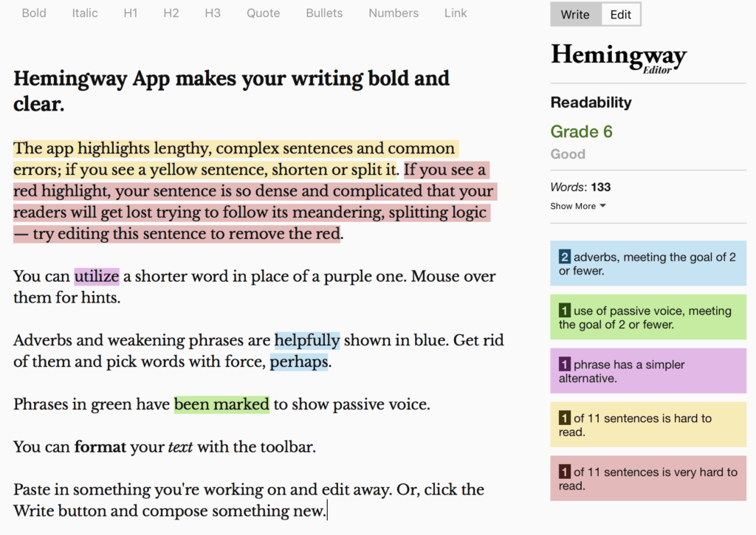
Task: Select the blue adverbs summary card
Action: click(648, 263)
